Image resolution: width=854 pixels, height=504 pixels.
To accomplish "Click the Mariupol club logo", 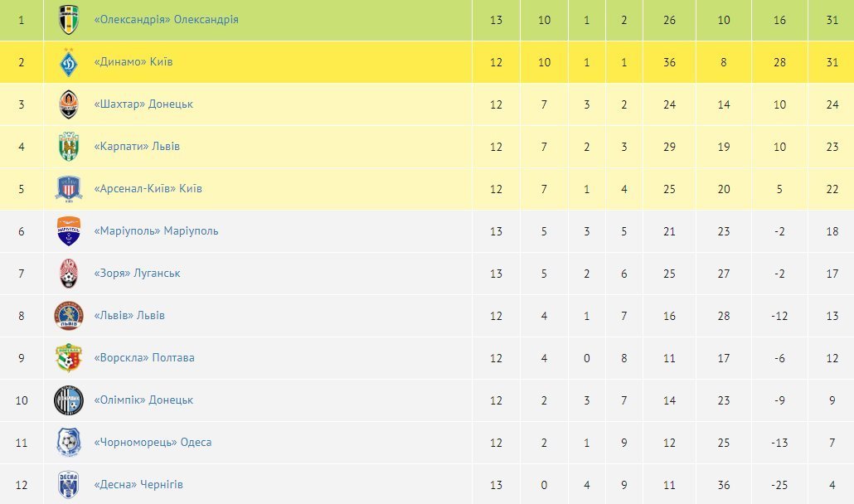I will pos(68,231).
